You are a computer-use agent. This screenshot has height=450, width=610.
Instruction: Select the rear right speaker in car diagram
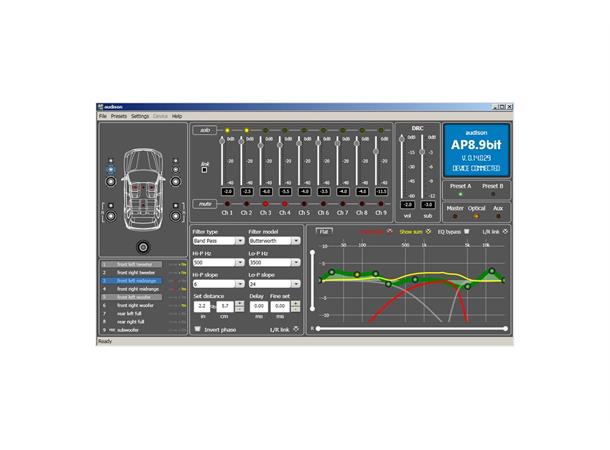(x=176, y=216)
